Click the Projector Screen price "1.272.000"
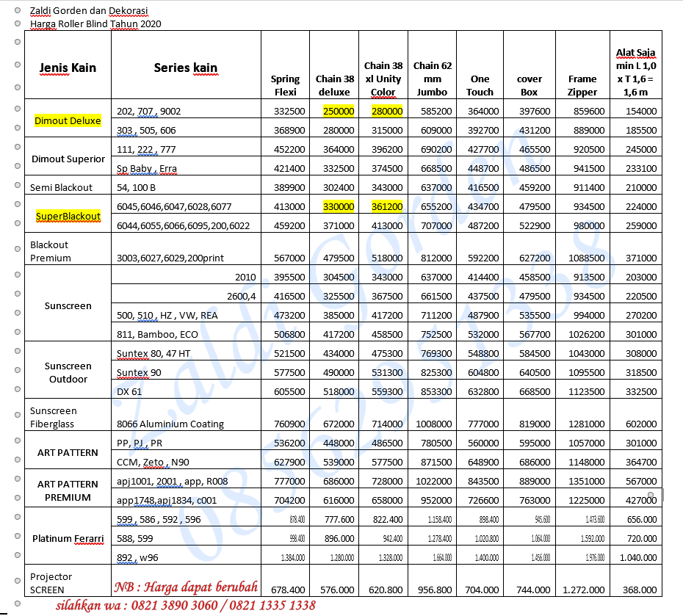 [x=583, y=590]
